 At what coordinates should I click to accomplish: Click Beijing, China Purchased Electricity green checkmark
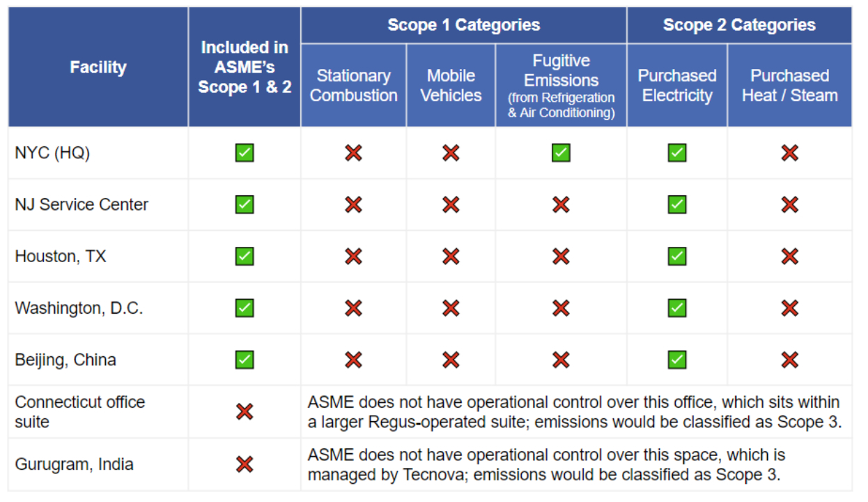677,360
